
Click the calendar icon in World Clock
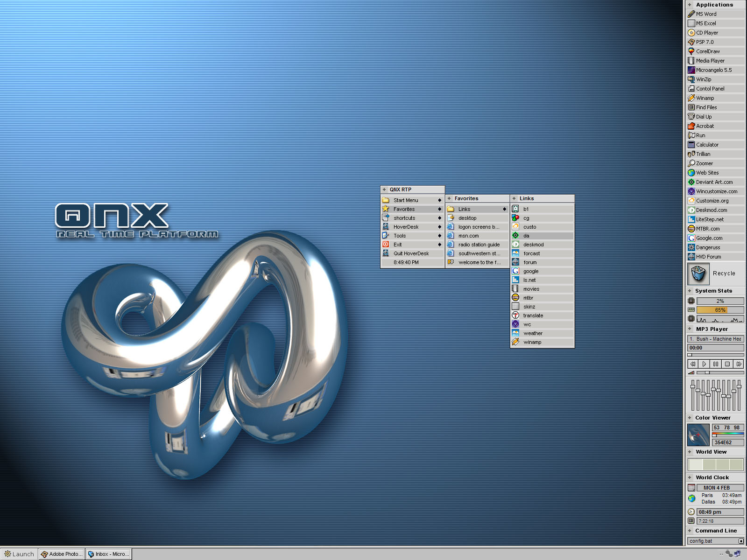pos(691,488)
